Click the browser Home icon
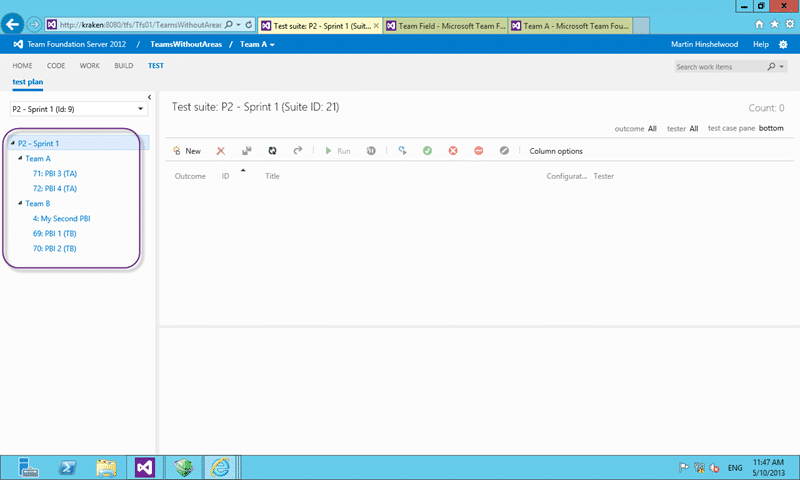 pyautogui.click(x=759, y=24)
